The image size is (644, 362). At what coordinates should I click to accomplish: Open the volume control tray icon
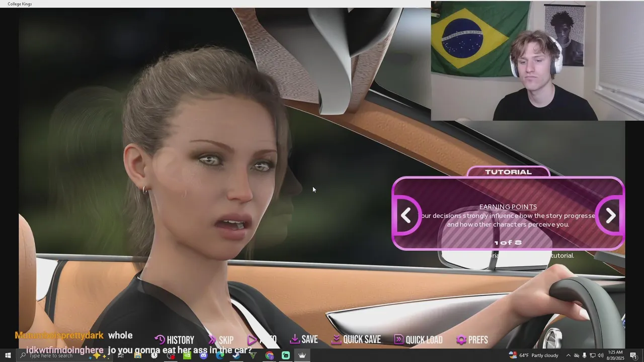tap(600, 355)
